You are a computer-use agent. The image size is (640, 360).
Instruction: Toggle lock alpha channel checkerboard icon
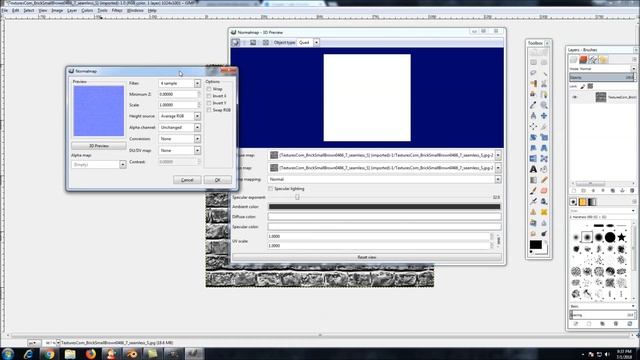coord(590,86)
